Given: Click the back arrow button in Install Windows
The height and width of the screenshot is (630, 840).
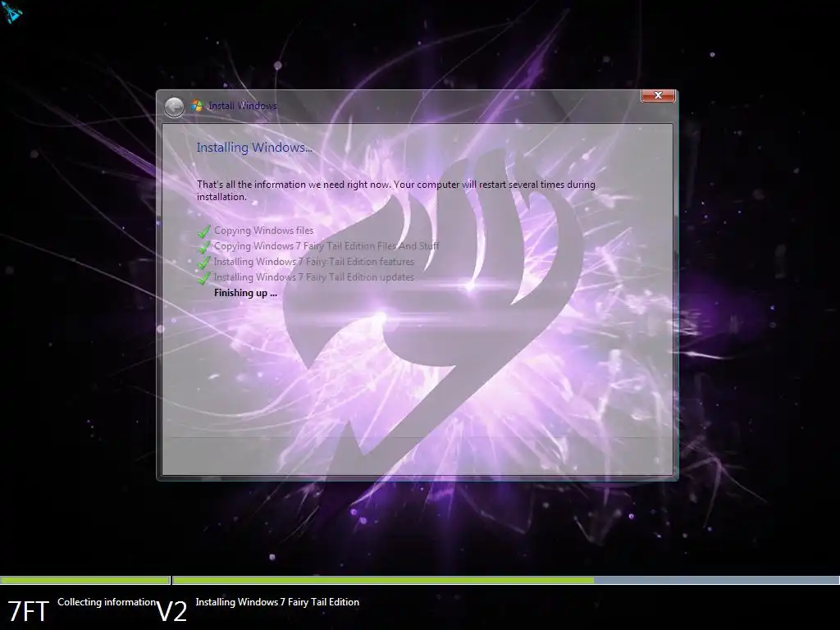Looking at the screenshot, I should pyautogui.click(x=174, y=107).
